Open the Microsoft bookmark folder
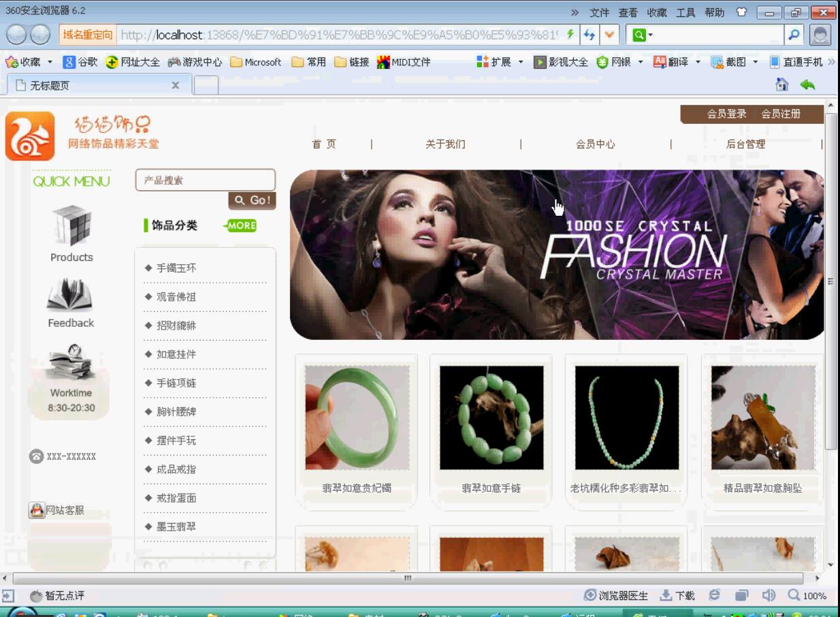840x617 pixels. (256, 62)
